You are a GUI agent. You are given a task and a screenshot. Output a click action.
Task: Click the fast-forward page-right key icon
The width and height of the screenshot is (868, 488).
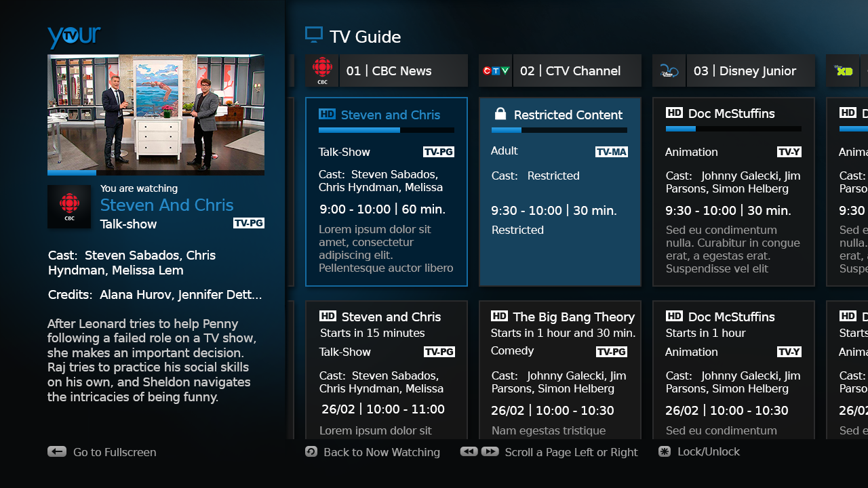click(x=490, y=451)
